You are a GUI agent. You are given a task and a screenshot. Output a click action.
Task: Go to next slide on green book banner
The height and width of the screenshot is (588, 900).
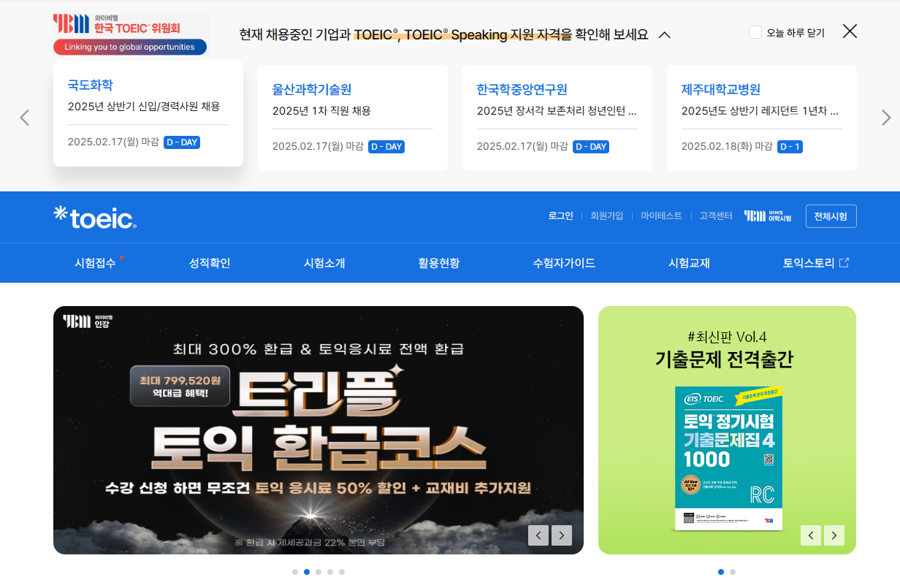click(834, 535)
